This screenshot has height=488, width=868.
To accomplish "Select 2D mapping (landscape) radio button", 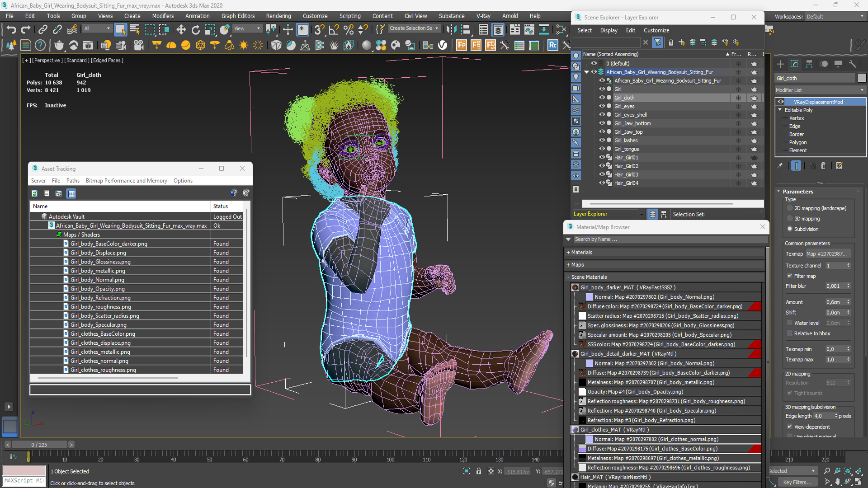I will [x=790, y=208].
